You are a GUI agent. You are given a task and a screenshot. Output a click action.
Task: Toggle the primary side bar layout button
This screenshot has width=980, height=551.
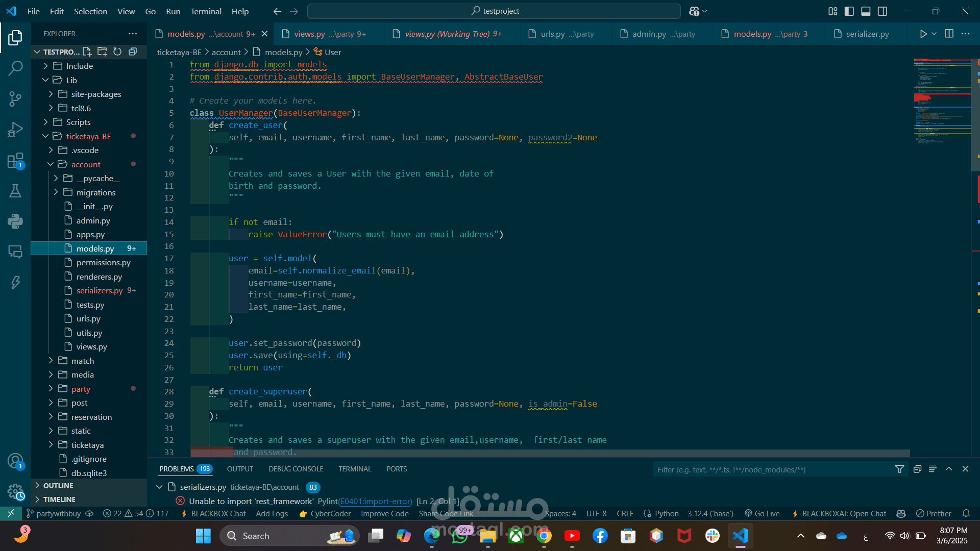tap(849, 11)
